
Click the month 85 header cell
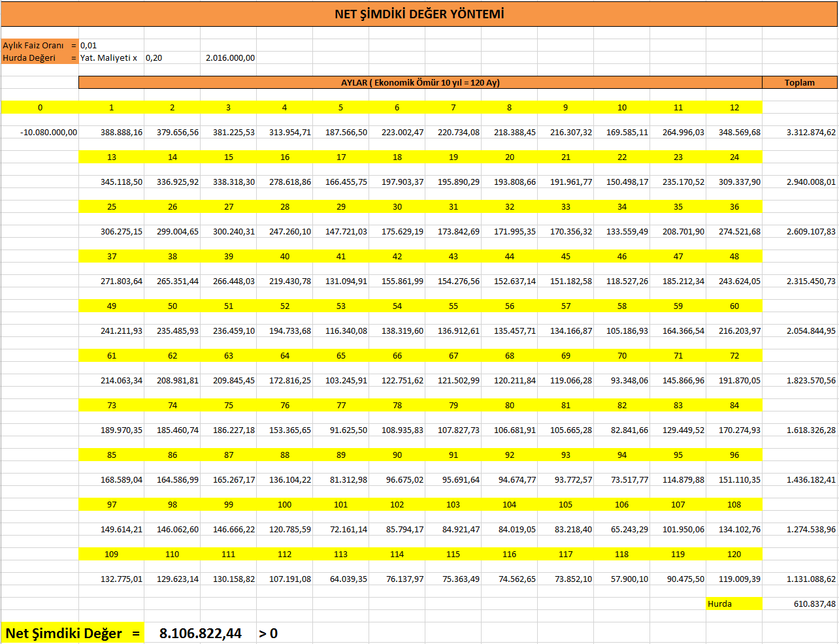tap(112, 455)
